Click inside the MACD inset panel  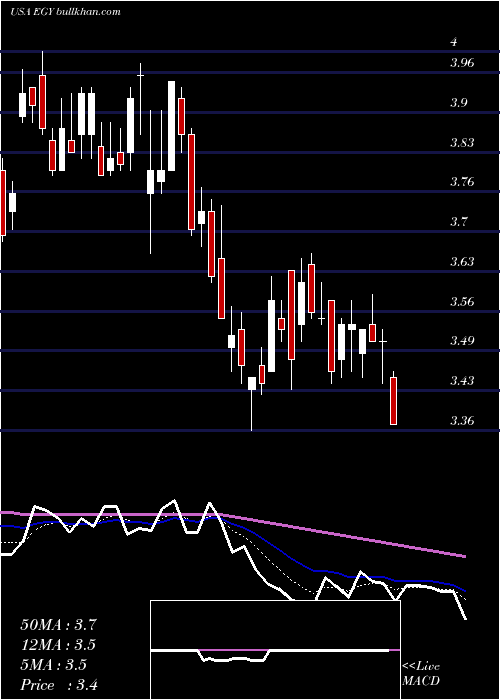(275, 650)
